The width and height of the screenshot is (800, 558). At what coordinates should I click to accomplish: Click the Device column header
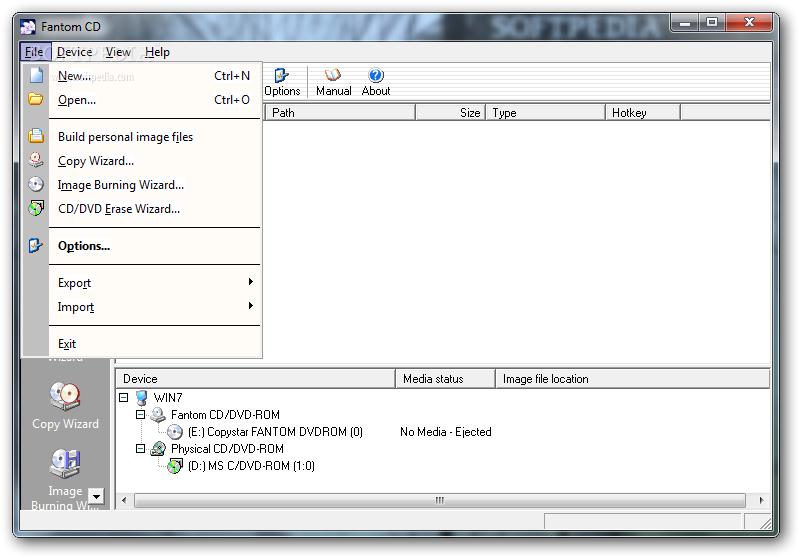pos(256,379)
